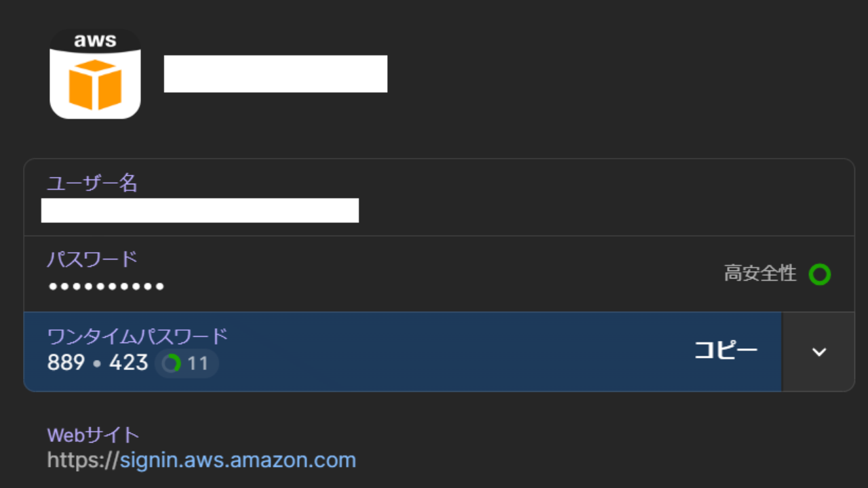Screen dimensions: 868x488
Task: Click the ワンタイムパスワード label
Action: pos(137,335)
